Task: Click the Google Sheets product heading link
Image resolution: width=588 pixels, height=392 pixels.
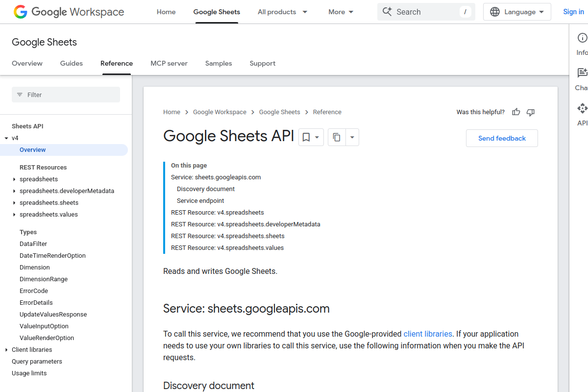Action: point(44,42)
